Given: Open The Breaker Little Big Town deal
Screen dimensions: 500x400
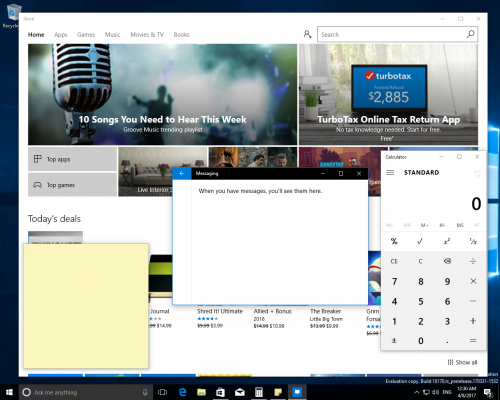Looking at the screenshot, I should pyautogui.click(x=326, y=318).
